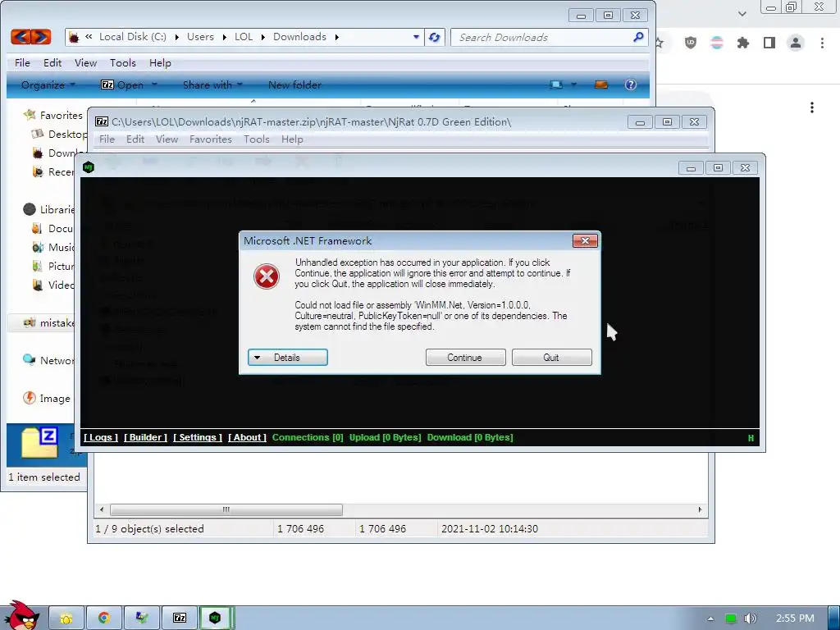Click 7-Zip scrollbar right arrow
The height and width of the screenshot is (630, 840).
(x=701, y=509)
